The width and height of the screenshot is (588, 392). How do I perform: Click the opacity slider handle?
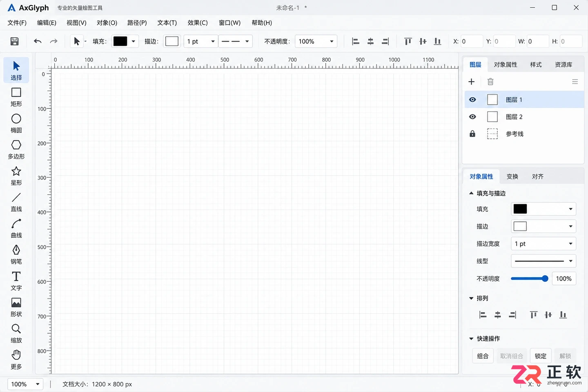tap(545, 278)
